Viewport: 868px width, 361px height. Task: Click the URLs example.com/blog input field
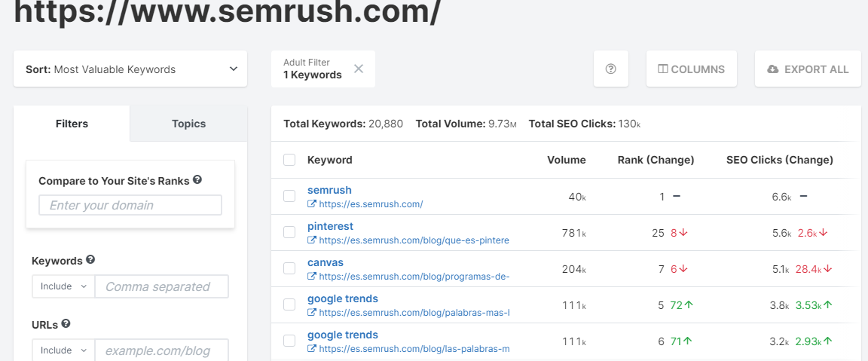click(x=162, y=350)
